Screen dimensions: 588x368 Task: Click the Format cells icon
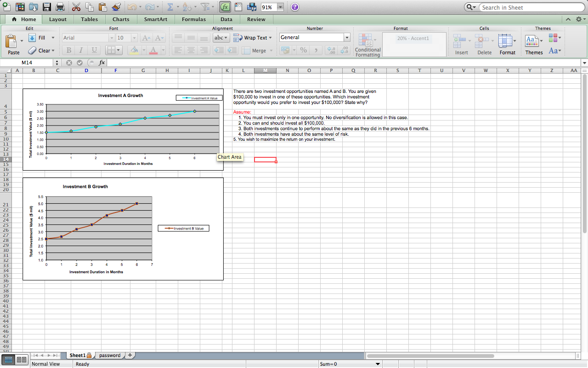click(505, 41)
